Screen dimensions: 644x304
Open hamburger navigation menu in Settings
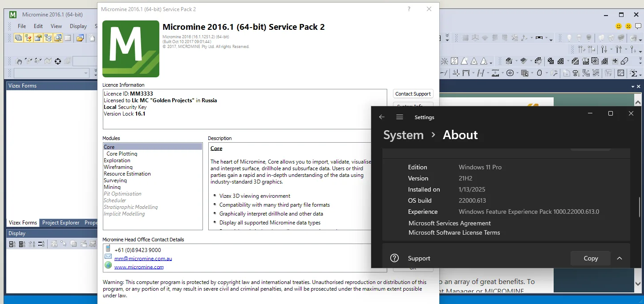click(400, 117)
